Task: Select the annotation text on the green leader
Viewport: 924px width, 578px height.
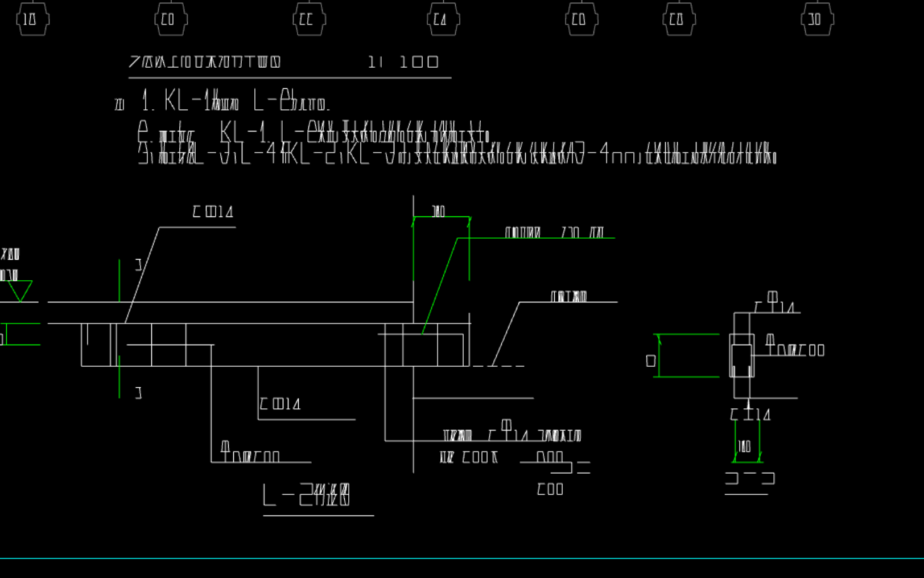Action: click(554, 232)
